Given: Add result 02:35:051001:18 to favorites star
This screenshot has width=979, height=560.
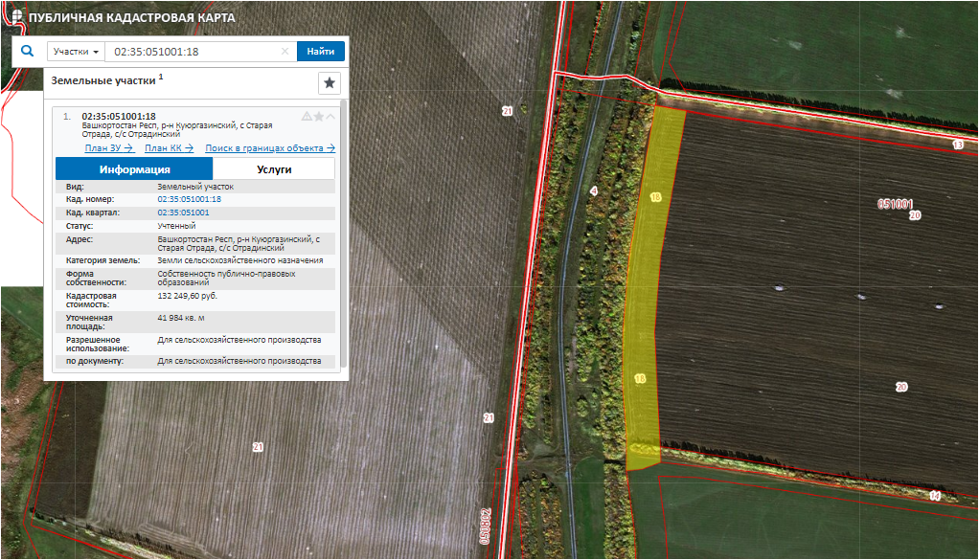Looking at the screenshot, I should coord(319,116).
